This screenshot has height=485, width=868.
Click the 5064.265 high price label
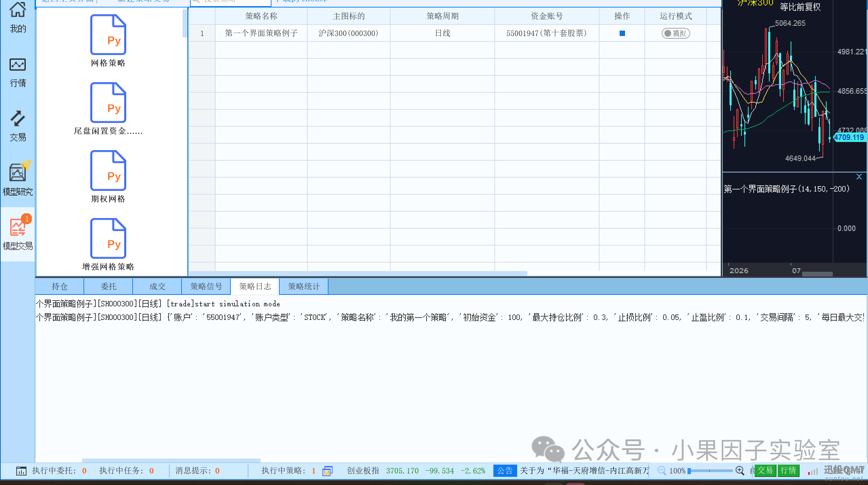pyautogui.click(x=790, y=23)
